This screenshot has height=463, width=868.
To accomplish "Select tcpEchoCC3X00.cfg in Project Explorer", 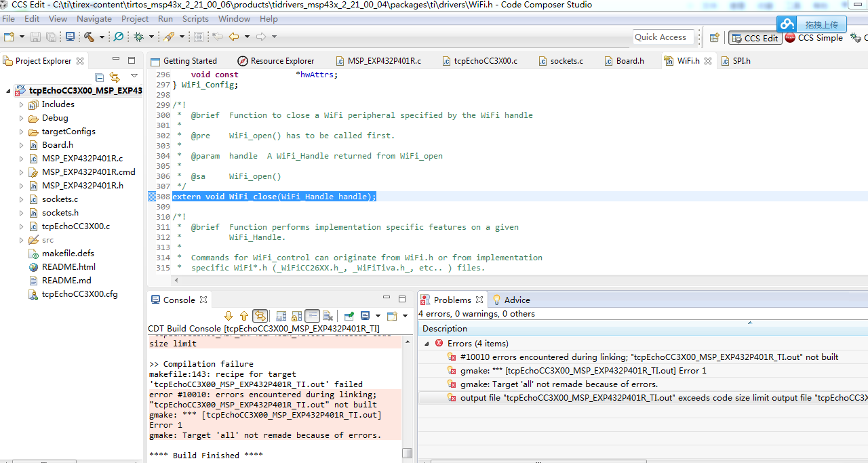I will tap(79, 294).
